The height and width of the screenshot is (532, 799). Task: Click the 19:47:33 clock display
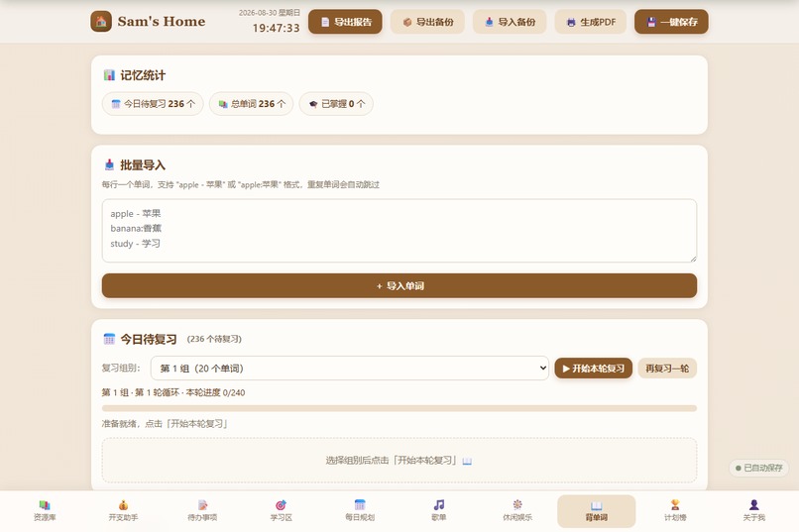coord(276,28)
